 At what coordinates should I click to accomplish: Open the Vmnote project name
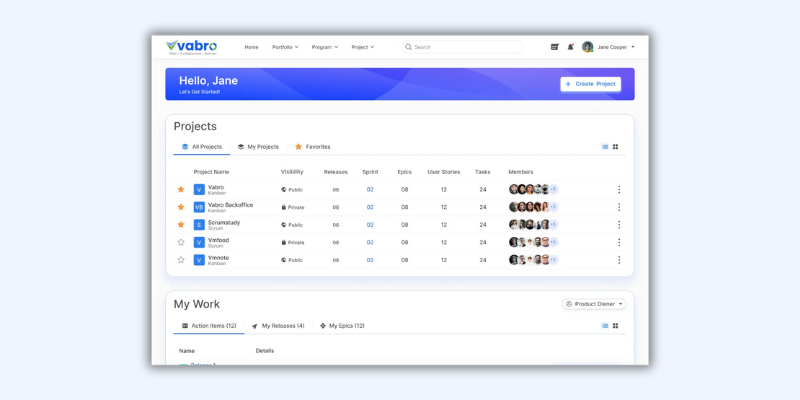coord(218,258)
